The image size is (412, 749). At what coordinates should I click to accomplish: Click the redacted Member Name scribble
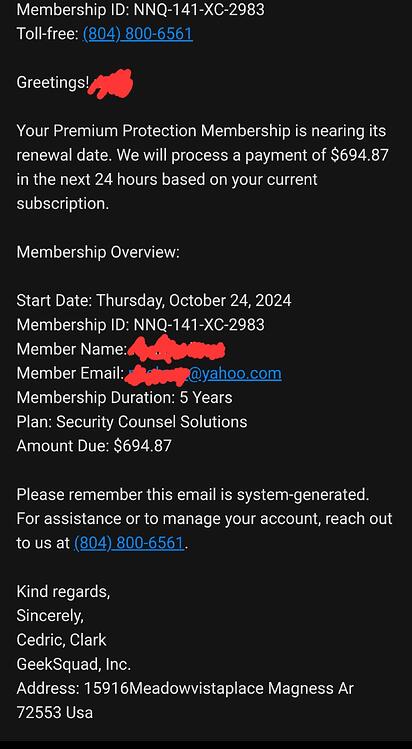coord(176,348)
